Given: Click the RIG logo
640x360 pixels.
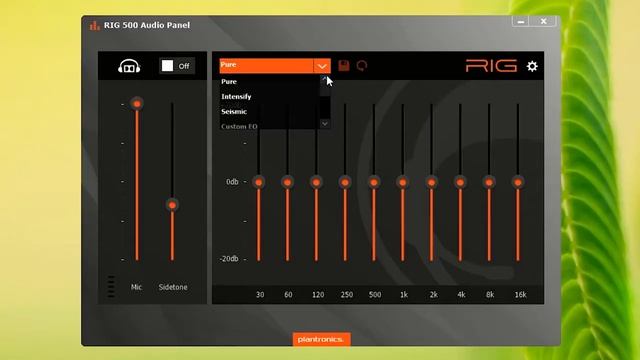Looking at the screenshot, I should (x=491, y=66).
